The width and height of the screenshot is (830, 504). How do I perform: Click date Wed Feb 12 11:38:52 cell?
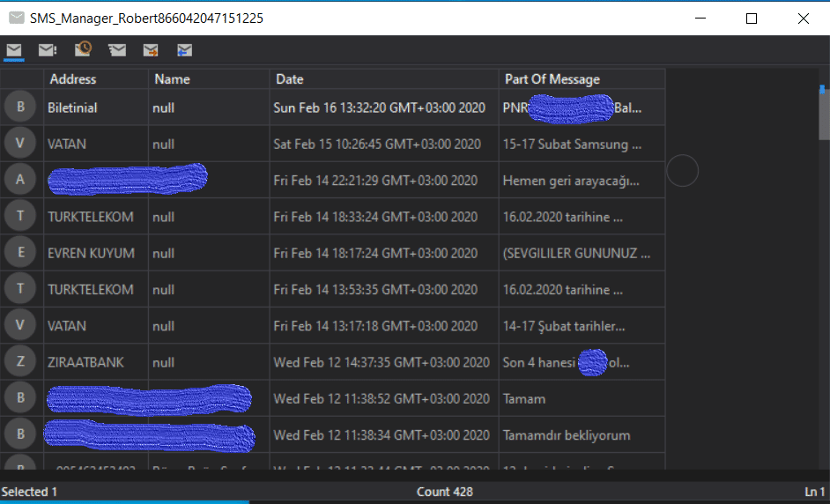[384, 398]
